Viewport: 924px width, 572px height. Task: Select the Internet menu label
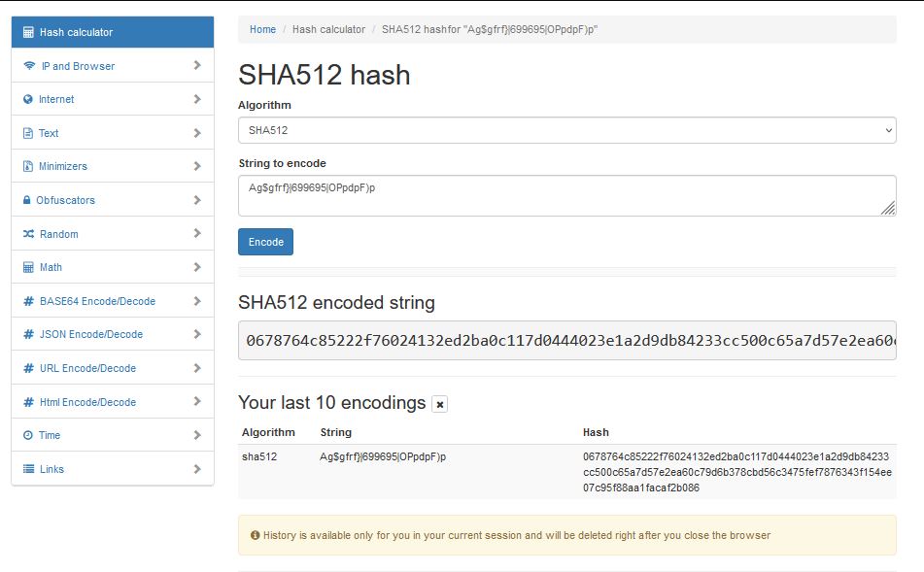click(56, 100)
